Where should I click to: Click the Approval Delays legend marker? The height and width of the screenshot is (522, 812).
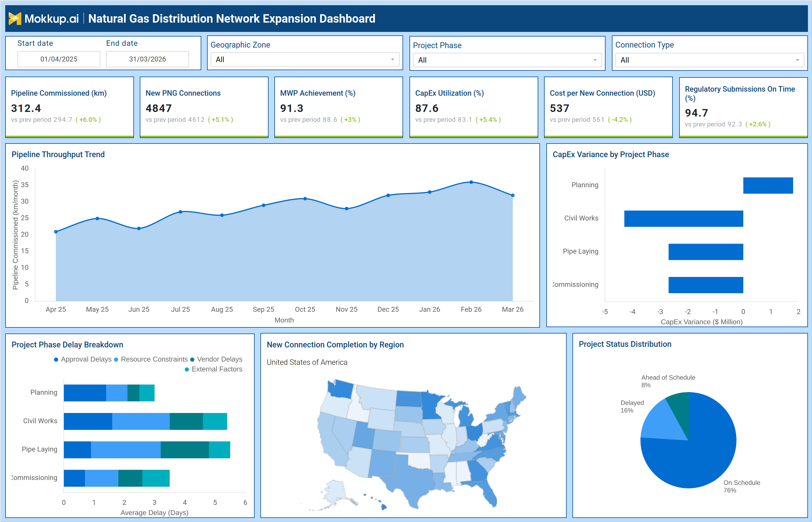[56, 360]
